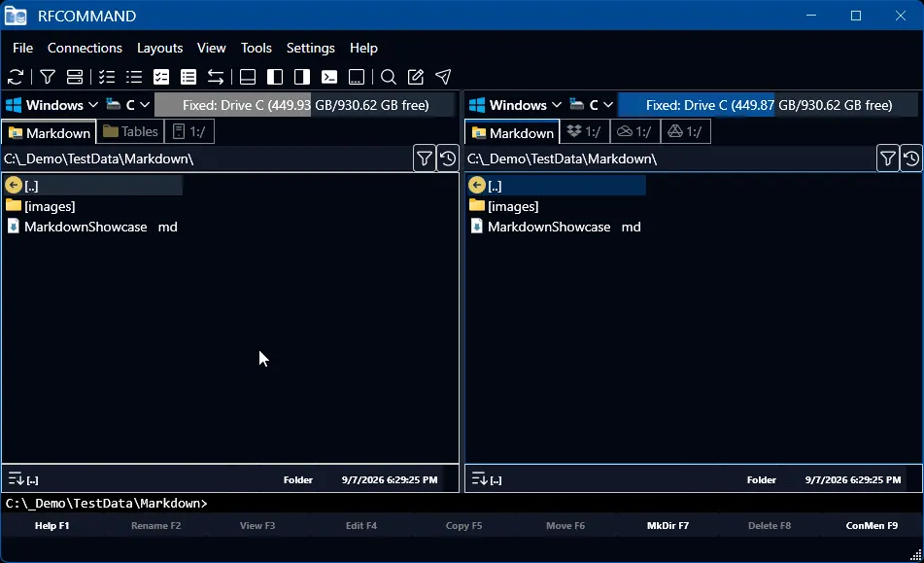Click the swap panels arrows icon
The height and width of the screenshot is (563, 924).
tap(216, 77)
